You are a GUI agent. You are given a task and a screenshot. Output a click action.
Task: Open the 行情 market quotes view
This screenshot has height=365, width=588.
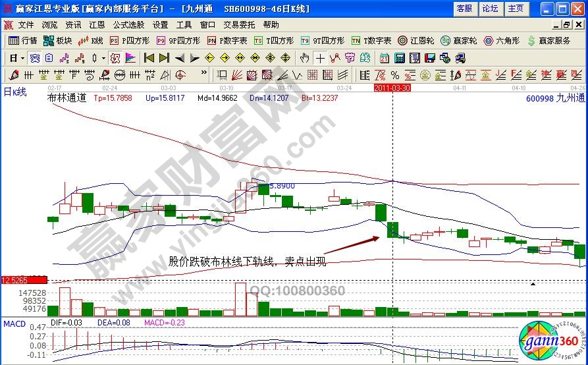tap(23, 40)
